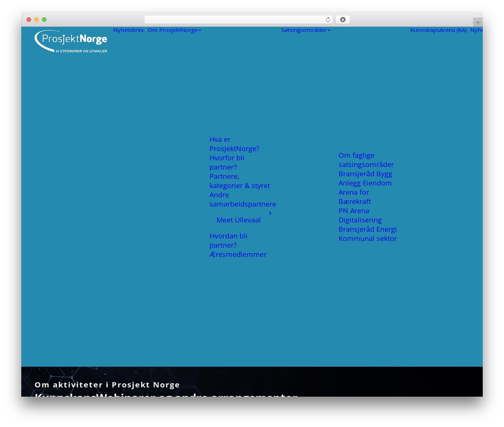Open Hva er ProsjektNorge? link
The width and height of the screenshot is (504, 427).
(234, 144)
